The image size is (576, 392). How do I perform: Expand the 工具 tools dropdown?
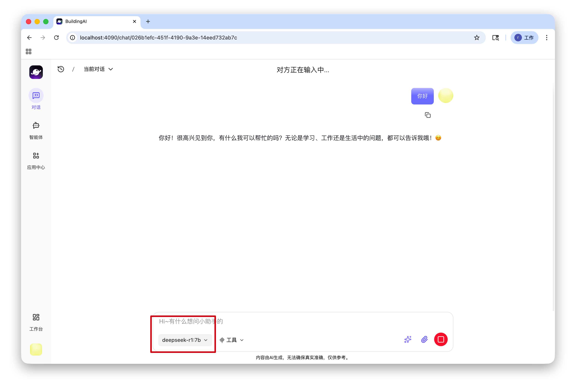231,340
